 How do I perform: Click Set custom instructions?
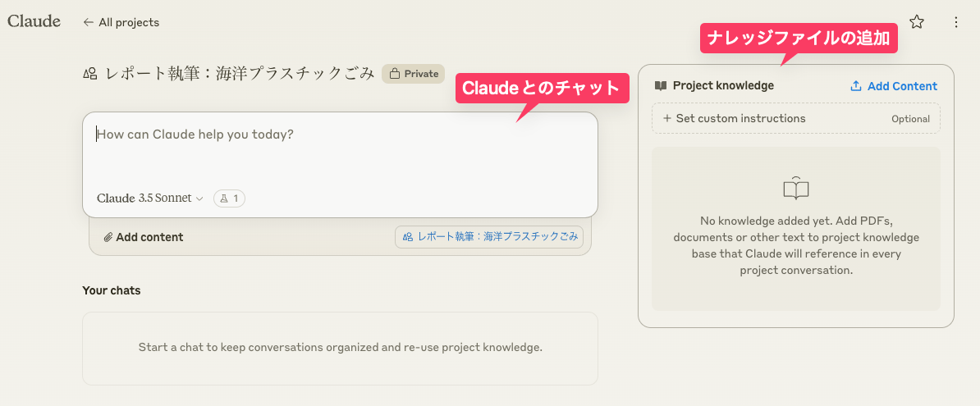(740, 118)
